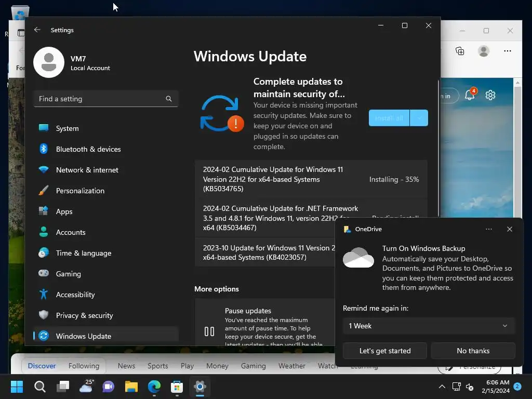The image size is (532, 399).
Task: Click the network icon in system tray
Action: 456,387
